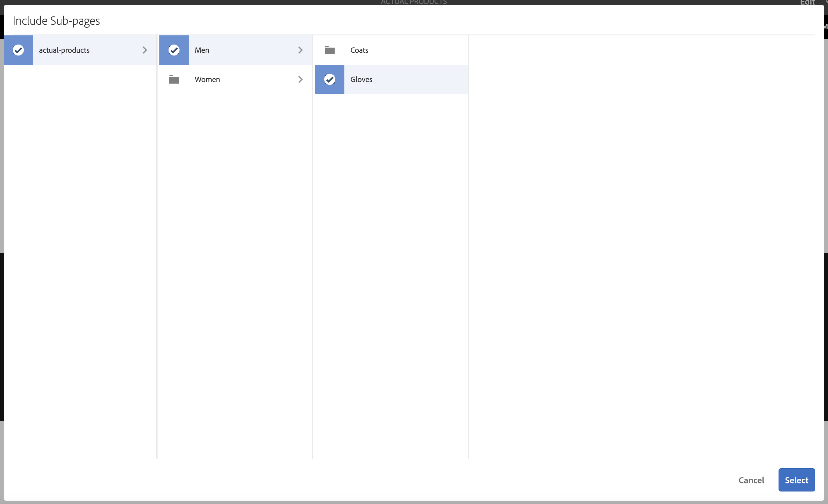Click the Include Sub-pages dialog title
This screenshot has width=828, height=504.
click(x=56, y=21)
